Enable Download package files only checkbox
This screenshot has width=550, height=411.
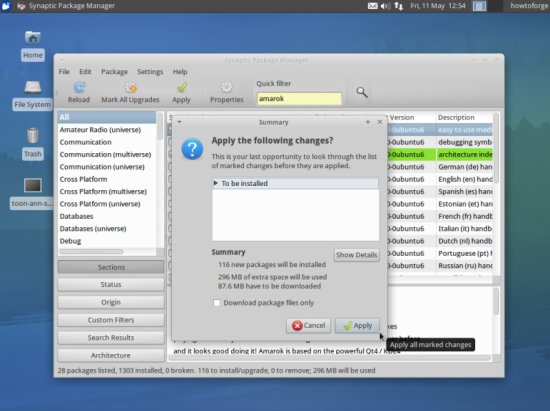(x=217, y=303)
